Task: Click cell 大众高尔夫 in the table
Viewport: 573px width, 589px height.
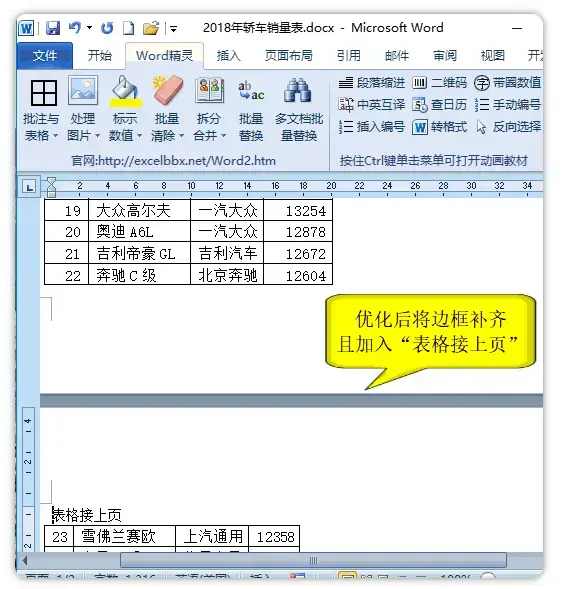Action: tap(139, 210)
